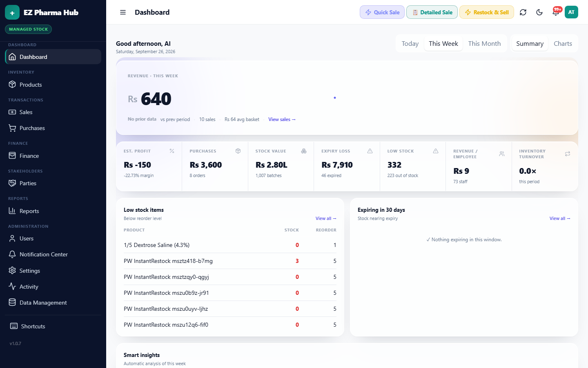This screenshot has height=368, width=588.
Task: View all items expiring in 30 days
Action: (560, 218)
